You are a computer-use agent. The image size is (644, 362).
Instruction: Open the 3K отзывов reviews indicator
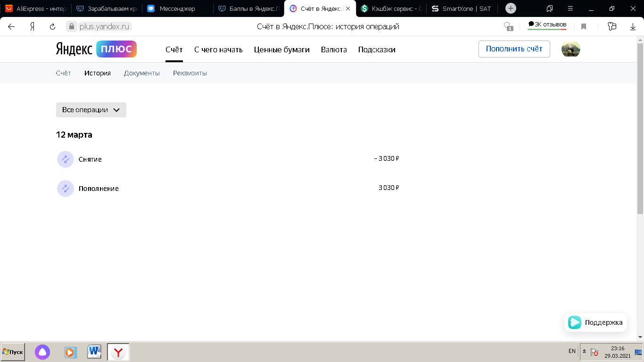click(547, 25)
